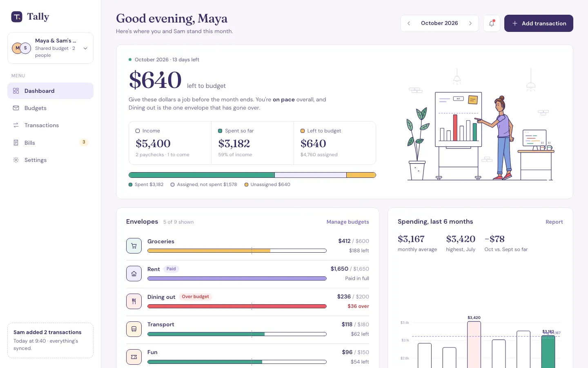The width and height of the screenshot is (588, 368).
Task: Click the Dining out fork icon
Action: pos(134,301)
